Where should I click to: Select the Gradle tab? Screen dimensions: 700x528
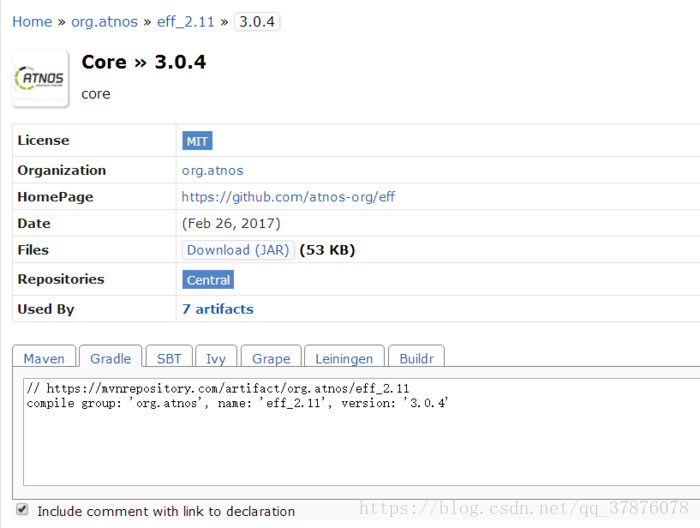110,358
